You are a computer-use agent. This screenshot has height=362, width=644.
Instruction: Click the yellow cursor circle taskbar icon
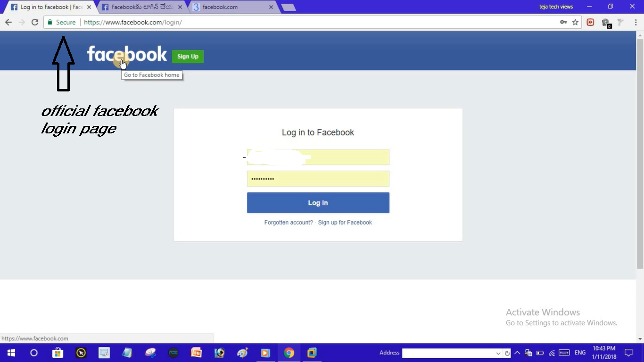[x=81, y=353]
